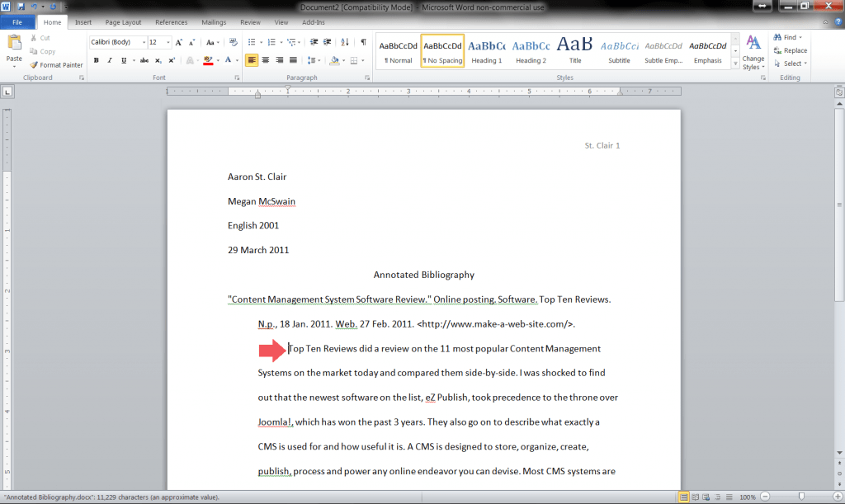Toggle Bold formatting
The image size is (845, 504).
point(96,60)
